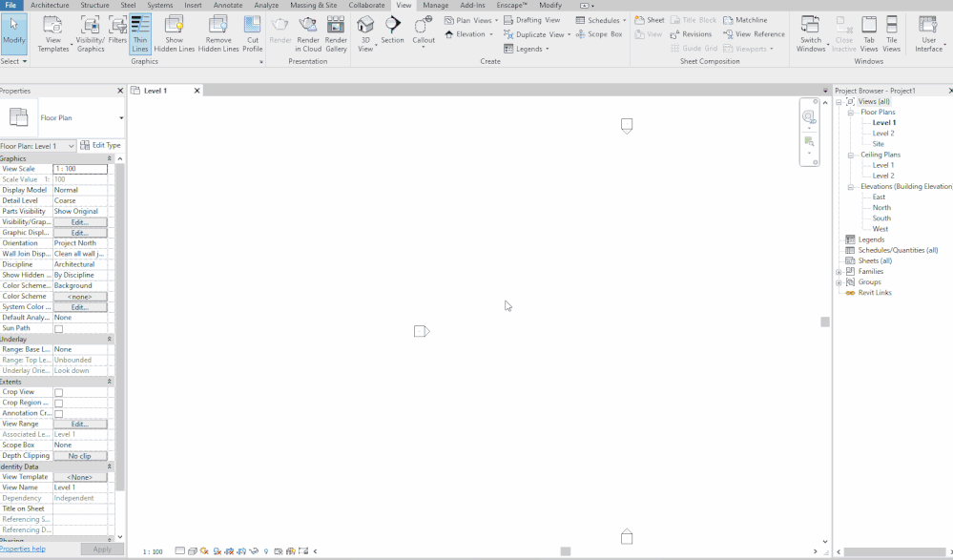Viewport: 953px width, 560px height.
Task: Switch to the Annotate tab
Action: click(228, 5)
